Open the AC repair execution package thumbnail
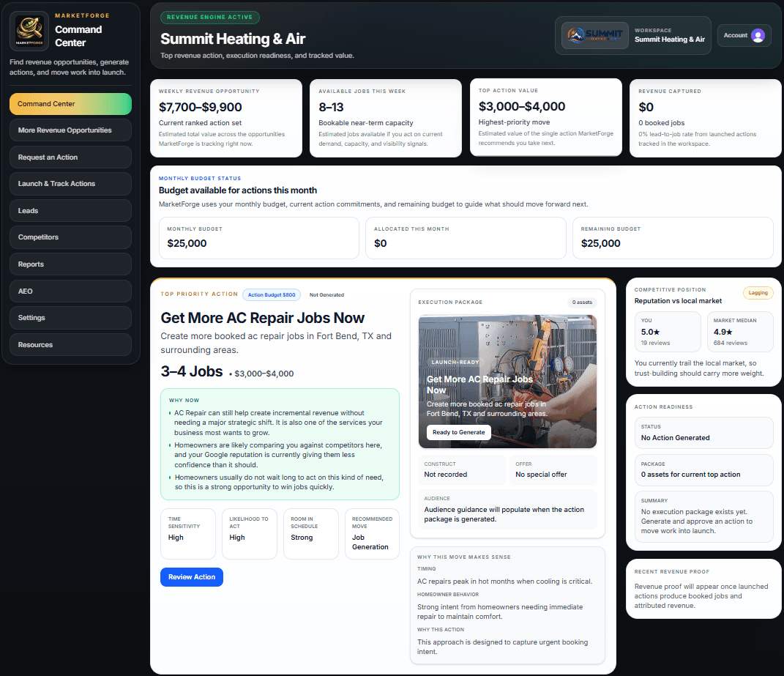This screenshot has width=784, height=676. coord(507,382)
